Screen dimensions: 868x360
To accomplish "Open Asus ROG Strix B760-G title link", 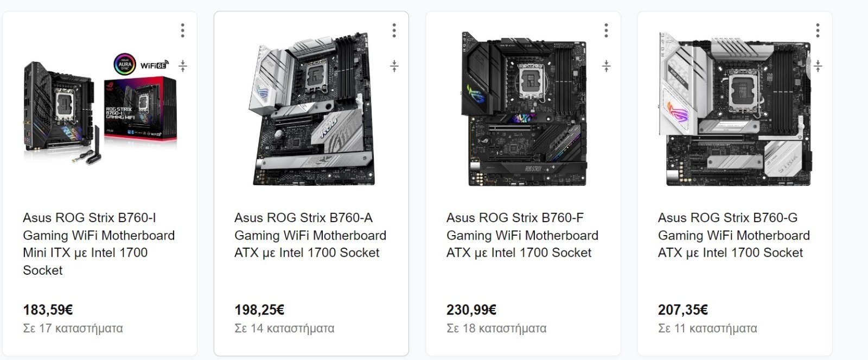I will coord(734,235).
